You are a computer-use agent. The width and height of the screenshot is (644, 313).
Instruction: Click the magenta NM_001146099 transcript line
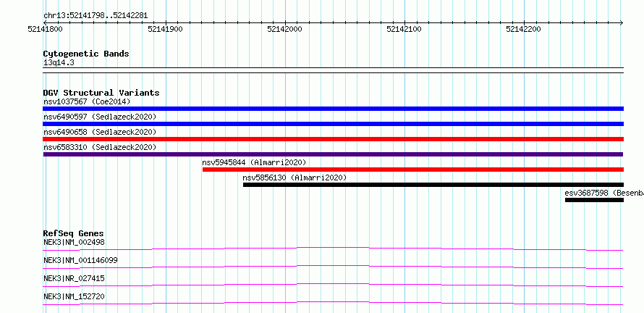333,267
